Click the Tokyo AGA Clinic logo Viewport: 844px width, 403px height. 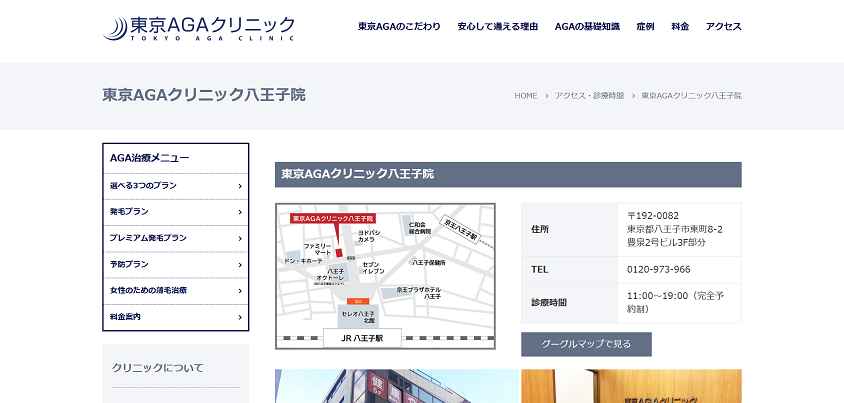point(199,27)
